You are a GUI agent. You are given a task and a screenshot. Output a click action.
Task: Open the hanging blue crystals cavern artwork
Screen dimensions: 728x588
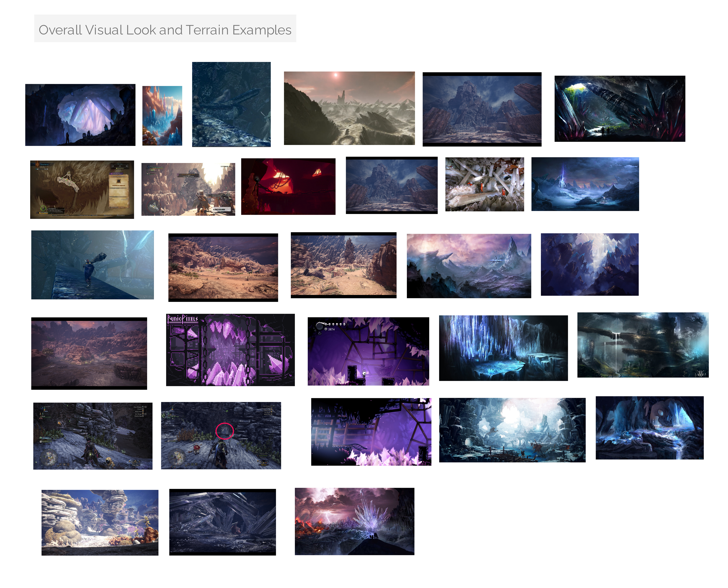503,348
